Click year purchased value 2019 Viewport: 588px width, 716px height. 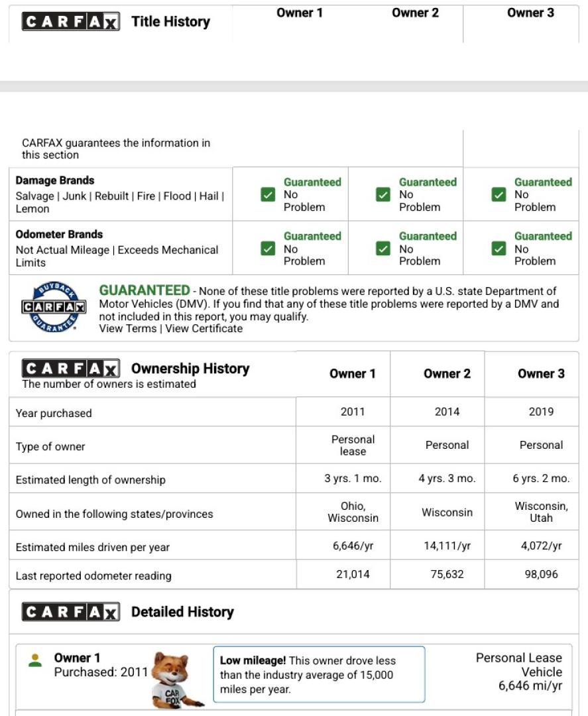click(541, 412)
